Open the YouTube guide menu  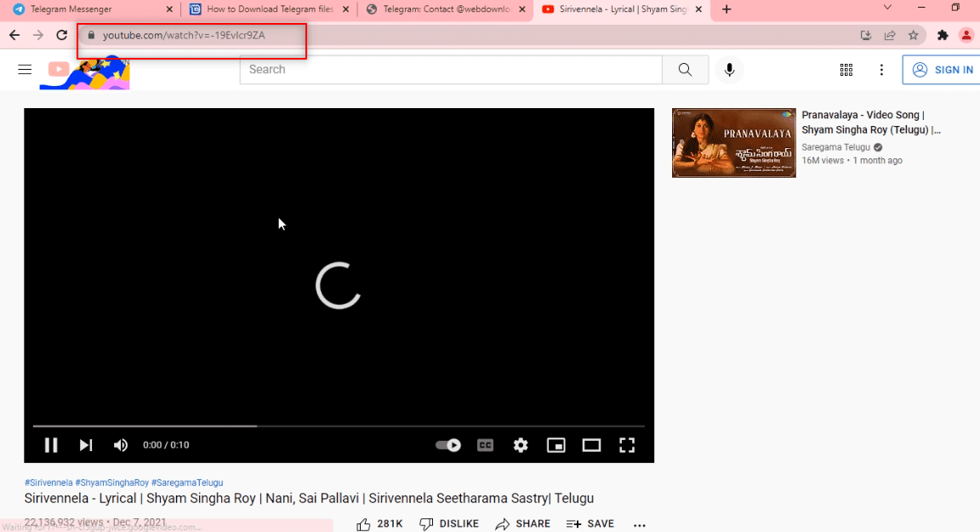24,69
